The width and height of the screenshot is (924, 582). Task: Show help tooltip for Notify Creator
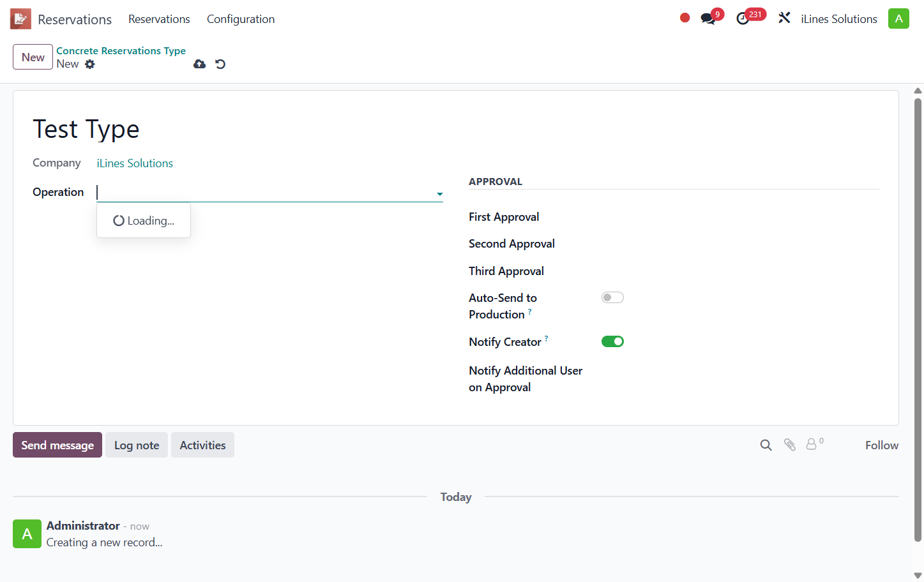tap(546, 338)
